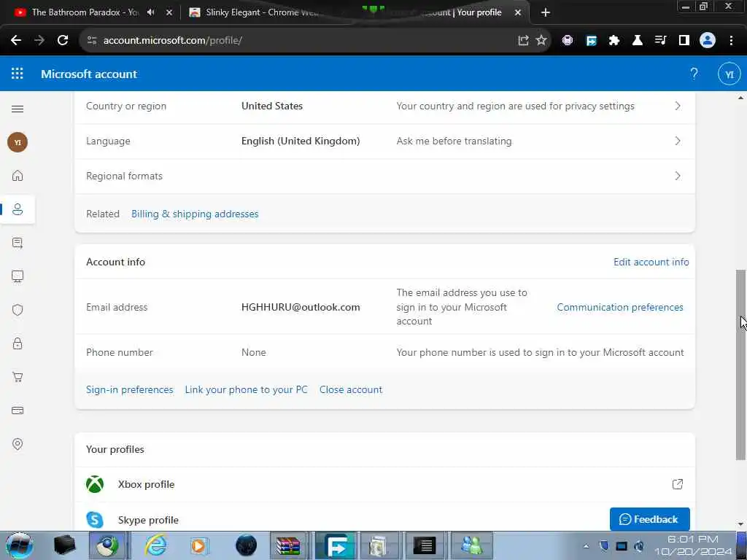Image resolution: width=747 pixels, height=560 pixels.
Task: Click the Microsoft account header title
Action: point(89,74)
